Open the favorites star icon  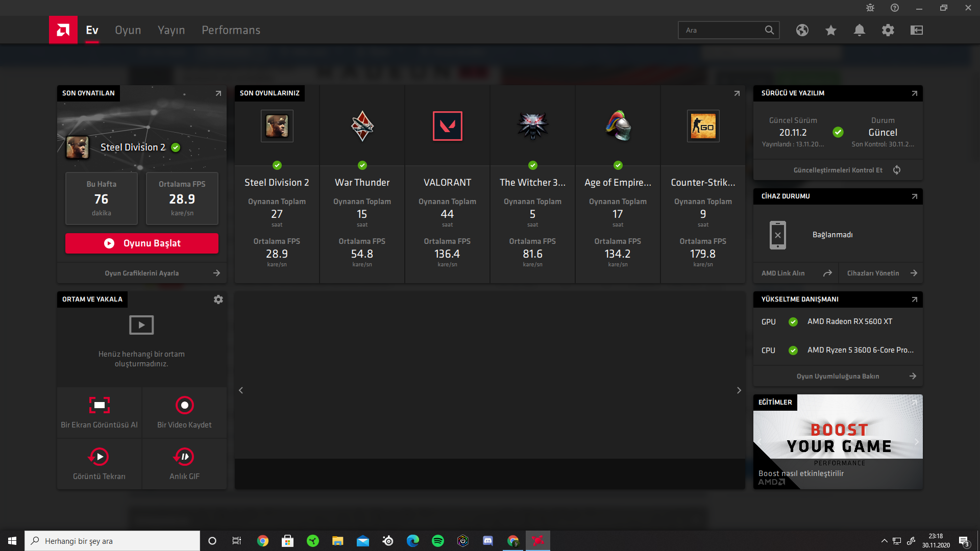tap(831, 30)
